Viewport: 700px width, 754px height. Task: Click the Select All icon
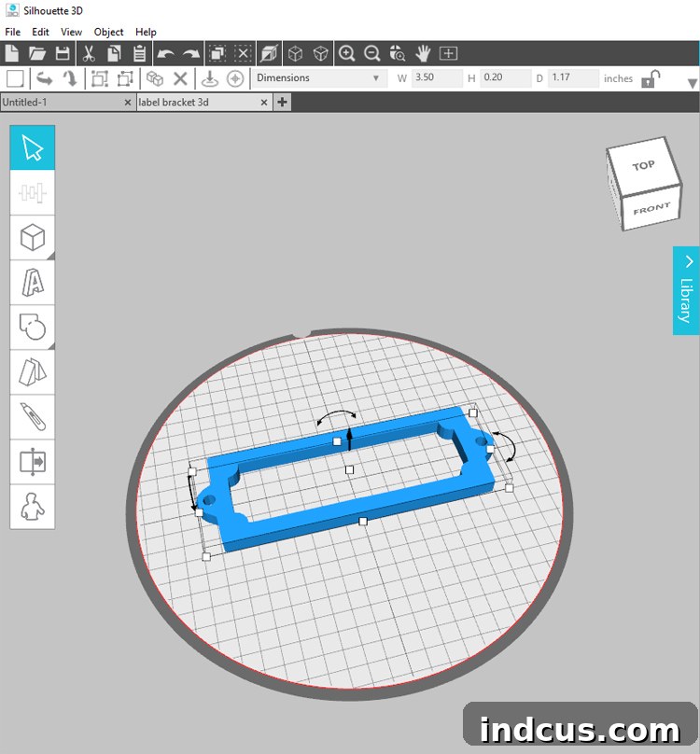217,53
